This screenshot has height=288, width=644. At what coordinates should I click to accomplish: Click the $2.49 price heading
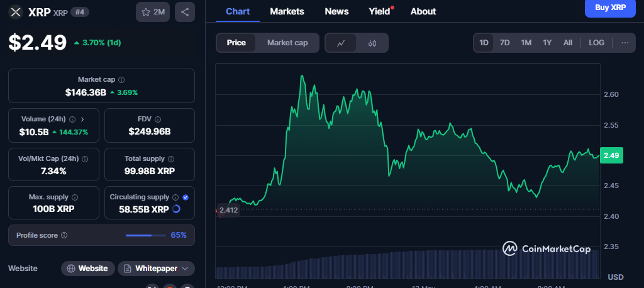click(x=38, y=42)
